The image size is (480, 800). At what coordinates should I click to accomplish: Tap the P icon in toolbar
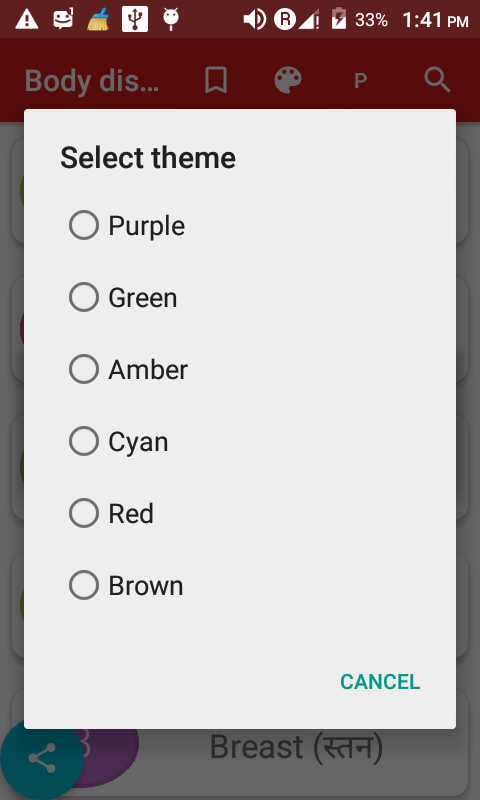tap(361, 81)
